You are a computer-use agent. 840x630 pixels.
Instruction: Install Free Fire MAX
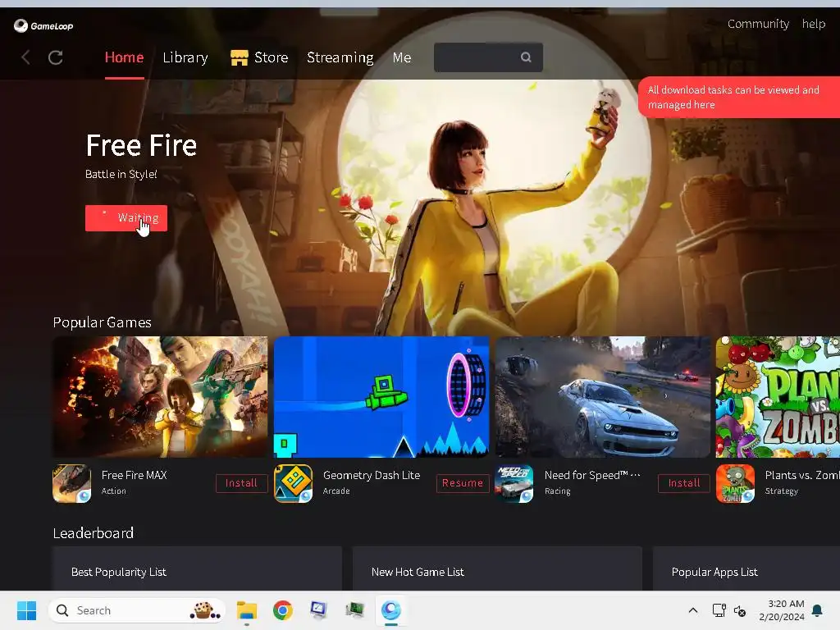point(242,483)
